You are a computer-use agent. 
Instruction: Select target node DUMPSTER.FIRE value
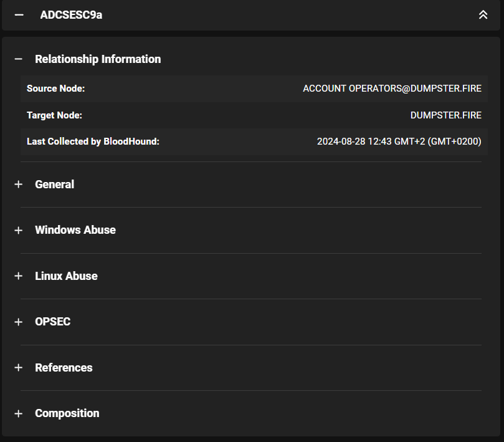[x=445, y=115]
